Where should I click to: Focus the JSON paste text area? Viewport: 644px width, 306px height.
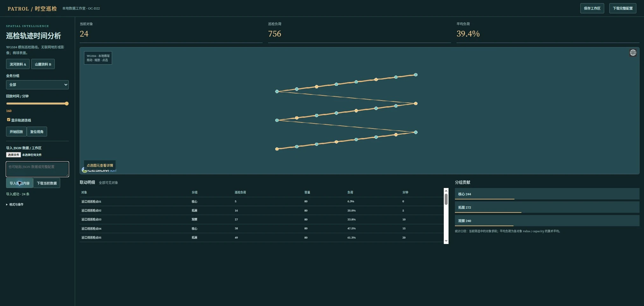click(x=37, y=169)
